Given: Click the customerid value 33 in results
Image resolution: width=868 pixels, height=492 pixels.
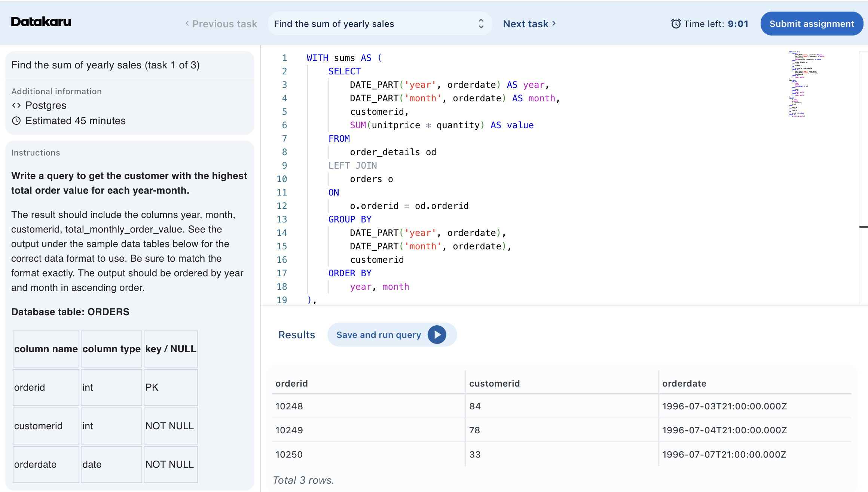Looking at the screenshot, I should point(475,455).
